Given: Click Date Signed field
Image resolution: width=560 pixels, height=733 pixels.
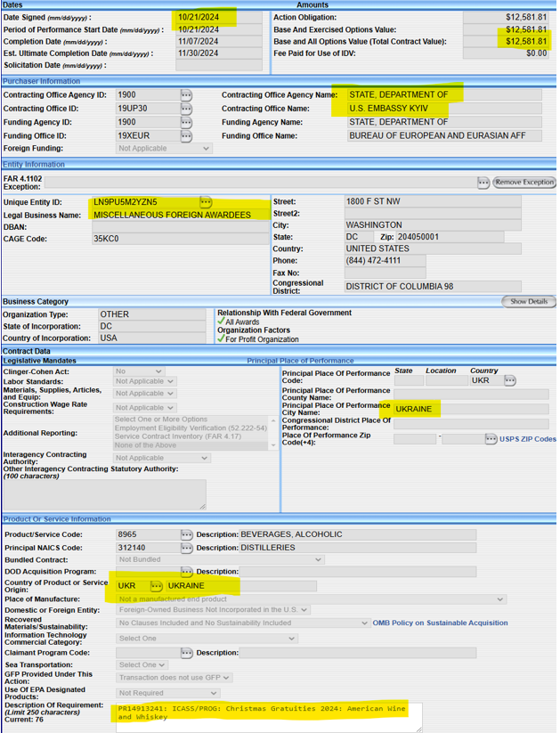Looking at the screenshot, I should (x=219, y=17).
